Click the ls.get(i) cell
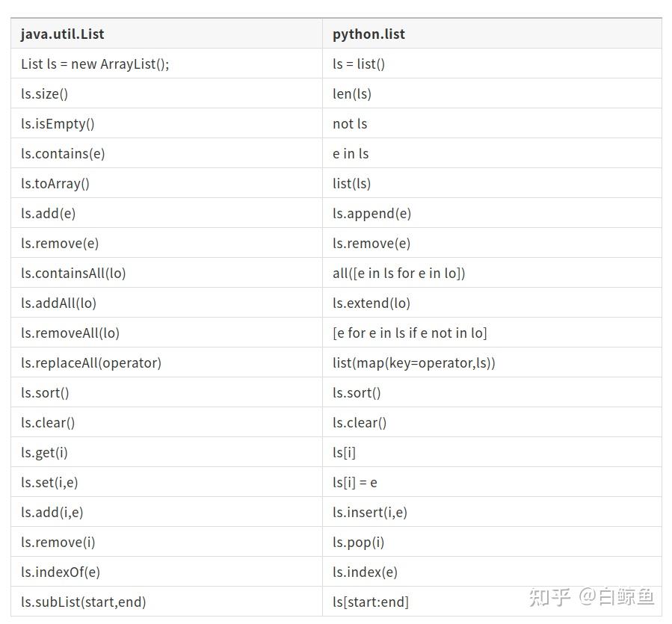The height and width of the screenshot is (624, 672). tap(44, 452)
